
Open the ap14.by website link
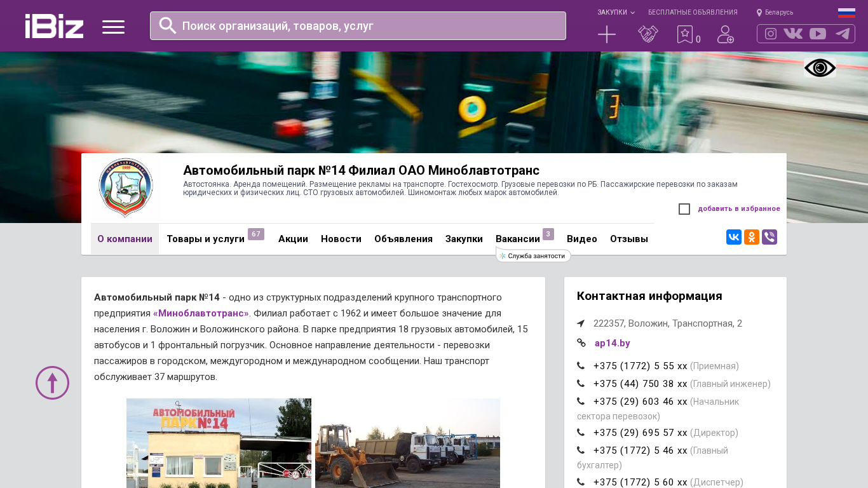(613, 343)
